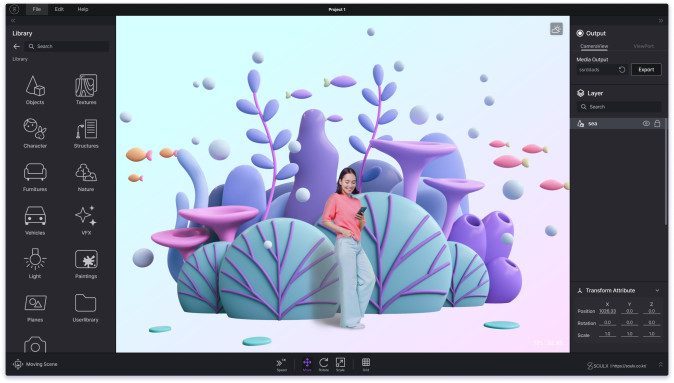The height and width of the screenshot is (383, 674).
Task: Click the Library breadcrumb text
Action: coord(20,59)
